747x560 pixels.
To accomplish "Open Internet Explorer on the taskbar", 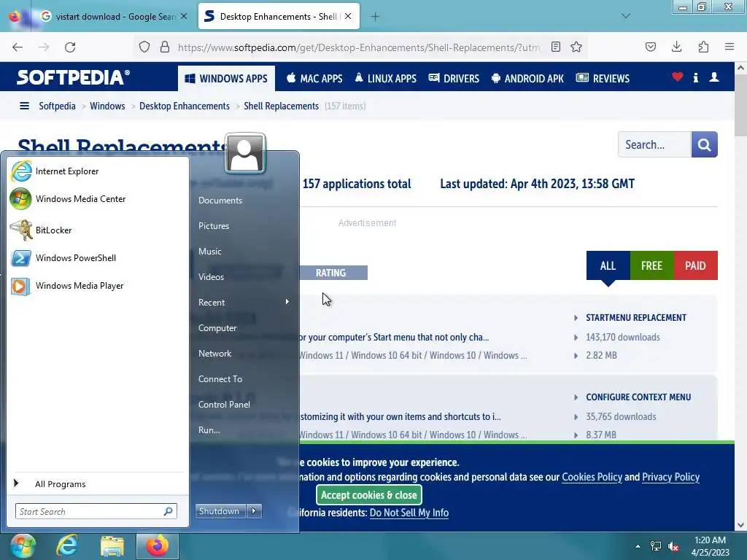I will coord(67,545).
